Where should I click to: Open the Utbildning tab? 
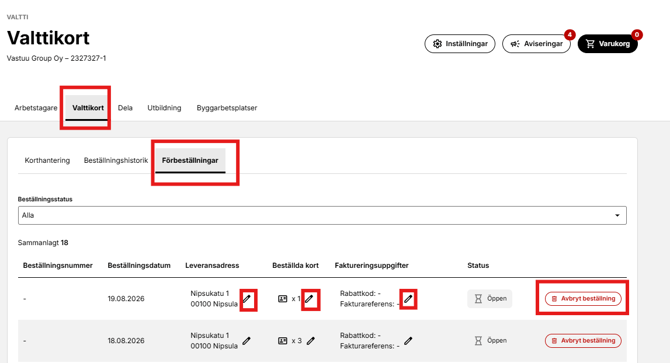coord(164,108)
